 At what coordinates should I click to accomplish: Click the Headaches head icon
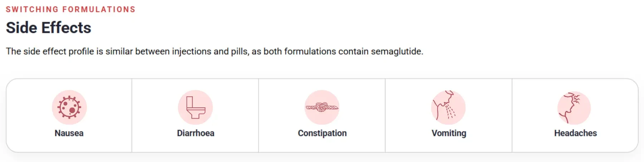point(574,108)
